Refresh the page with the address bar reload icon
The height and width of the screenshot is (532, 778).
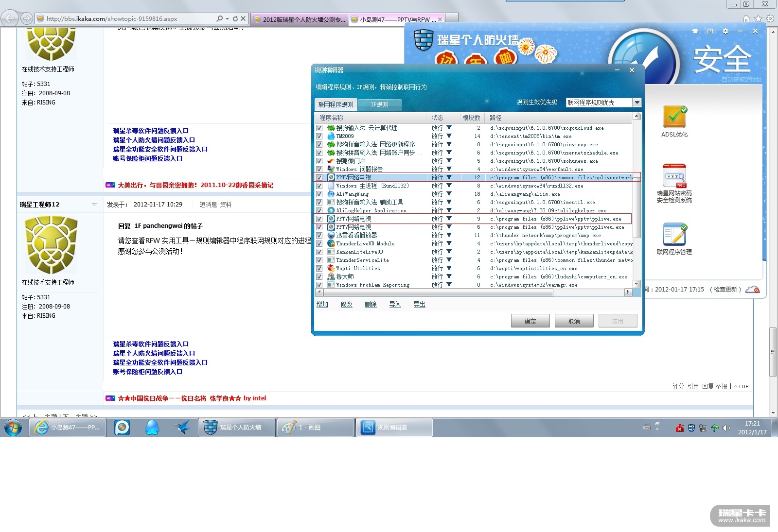(235, 18)
